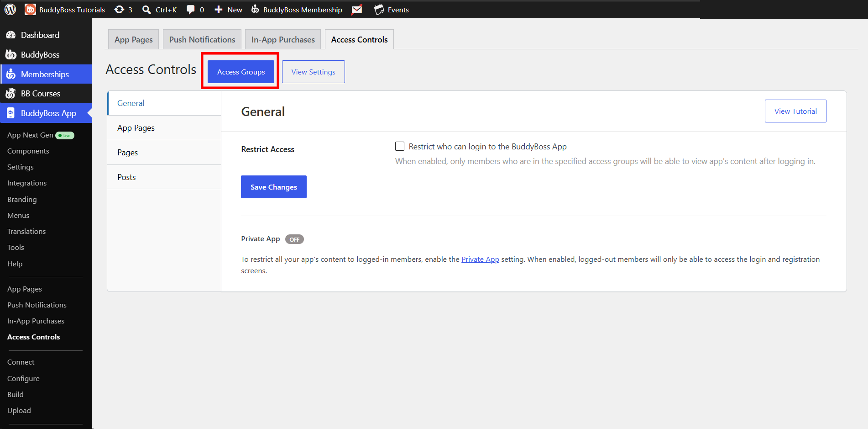Image resolution: width=868 pixels, height=429 pixels.
Task: Click the green Live badge
Action: tap(65, 135)
